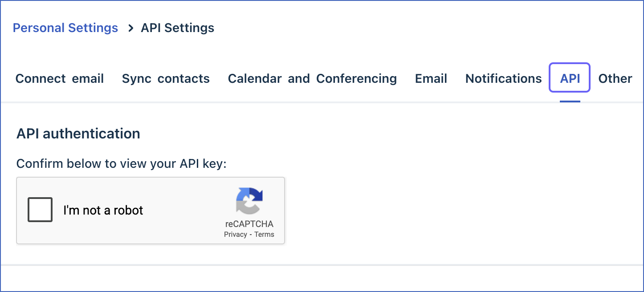Image resolution: width=644 pixels, height=292 pixels.
Task: Open the Sync contacts tab
Action: [x=166, y=78]
